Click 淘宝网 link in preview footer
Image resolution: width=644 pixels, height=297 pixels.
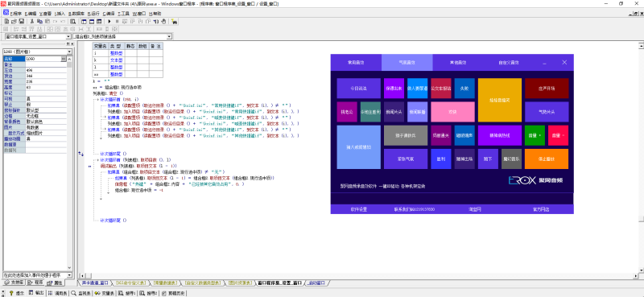pos(474,209)
